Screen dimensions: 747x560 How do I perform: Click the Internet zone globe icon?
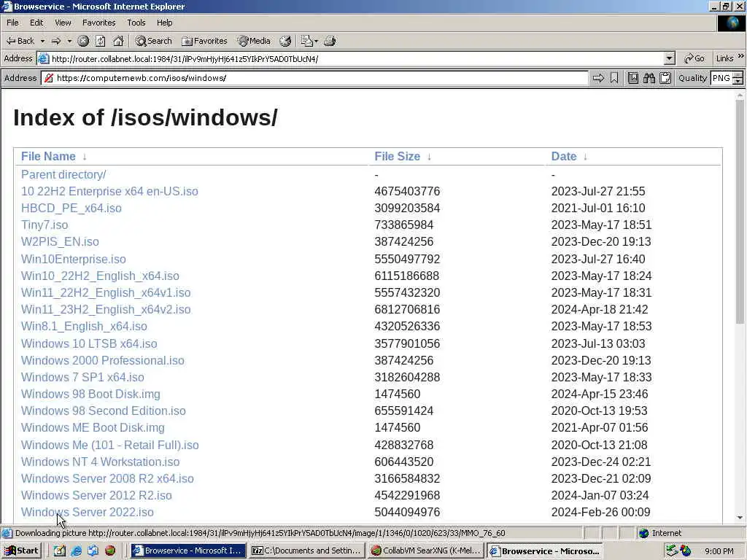(x=644, y=533)
